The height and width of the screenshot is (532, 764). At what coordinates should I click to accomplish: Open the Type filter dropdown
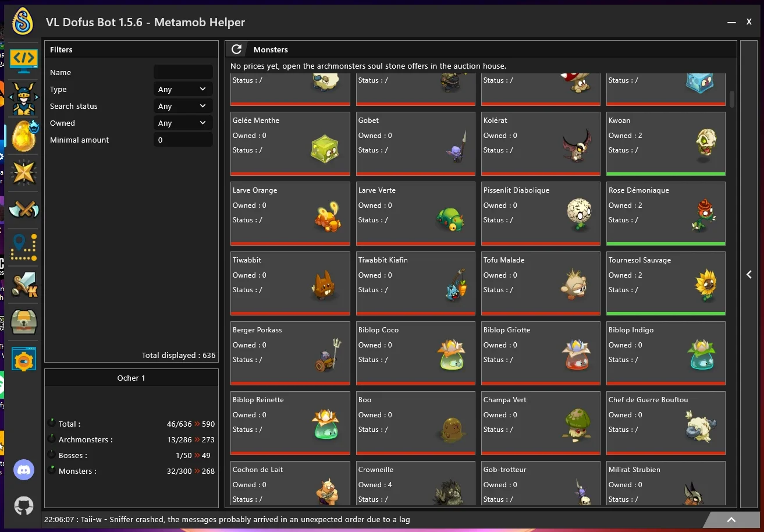pyautogui.click(x=183, y=89)
